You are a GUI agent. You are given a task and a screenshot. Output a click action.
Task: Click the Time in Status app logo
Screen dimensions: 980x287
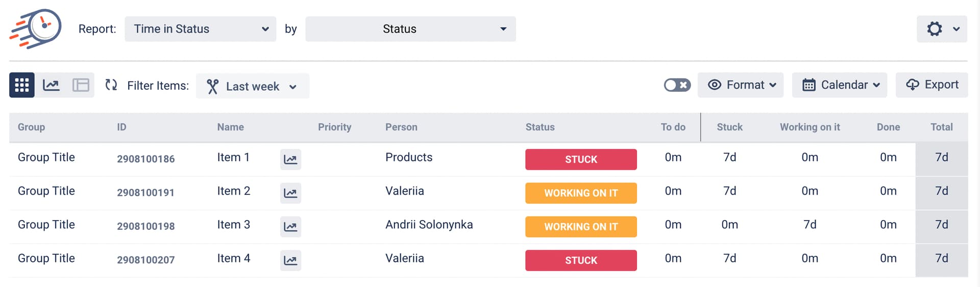[36, 29]
